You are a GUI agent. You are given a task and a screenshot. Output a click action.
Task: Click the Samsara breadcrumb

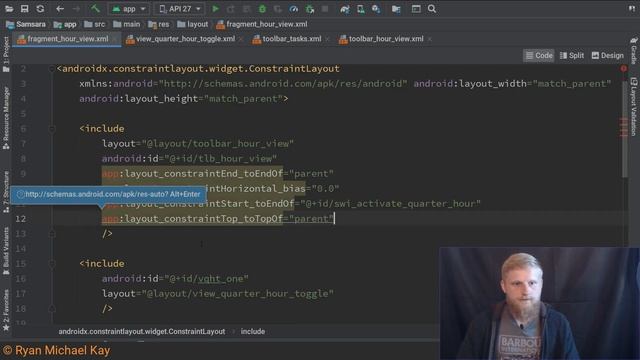tap(26, 24)
